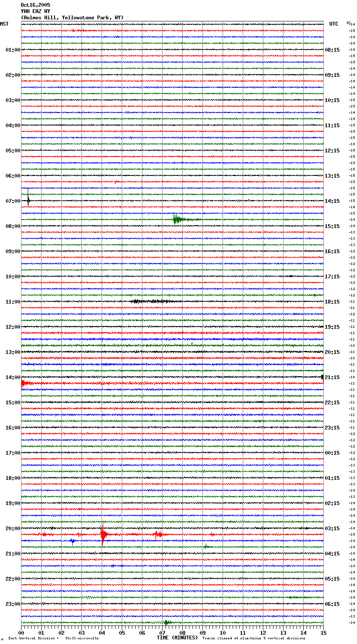The width and height of the screenshot is (357, 644).
Task: Click the date text 'Oct16,2005'
Action: tap(35, 5)
